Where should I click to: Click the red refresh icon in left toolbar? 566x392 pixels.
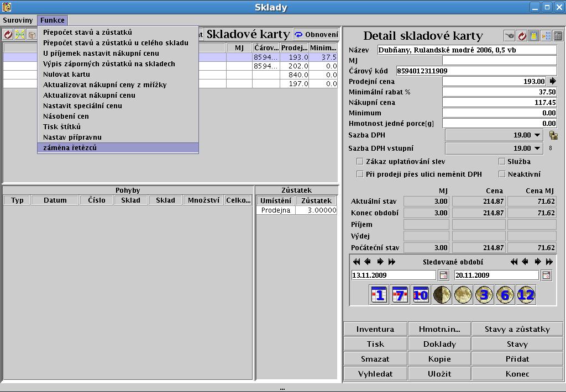point(8,34)
